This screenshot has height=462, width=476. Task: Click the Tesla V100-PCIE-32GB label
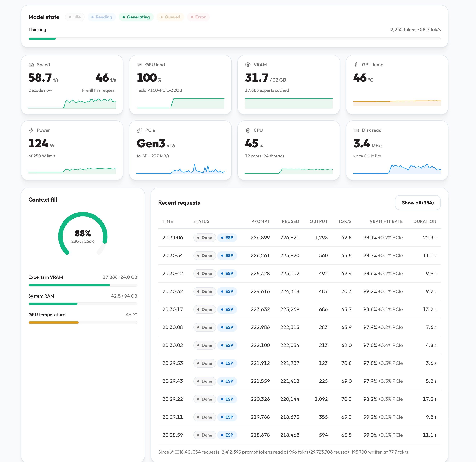tap(159, 90)
